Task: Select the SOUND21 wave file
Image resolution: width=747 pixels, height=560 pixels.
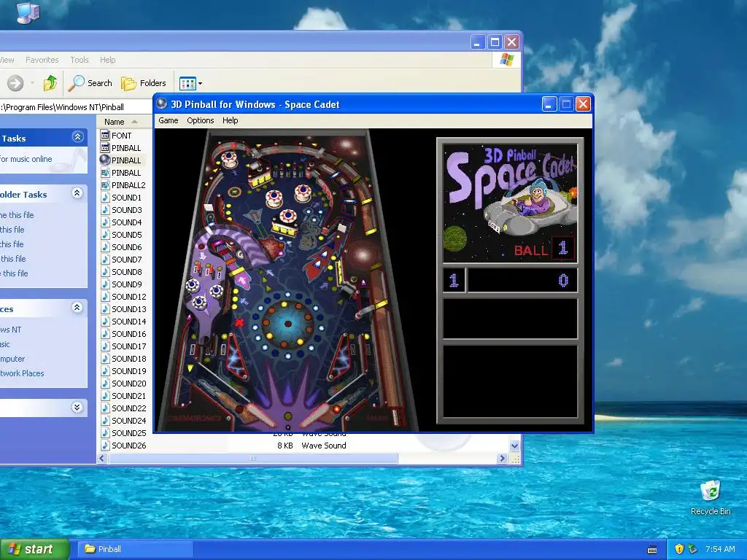Action: click(x=123, y=395)
